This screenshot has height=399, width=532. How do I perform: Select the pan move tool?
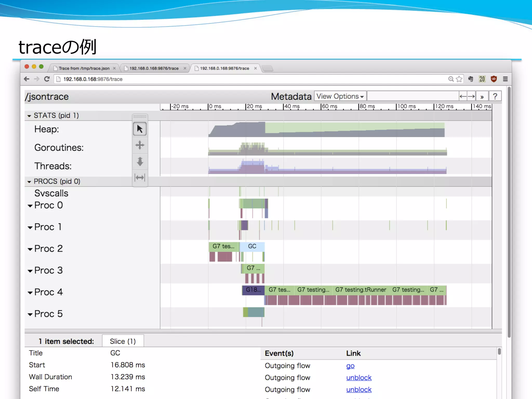(x=140, y=145)
